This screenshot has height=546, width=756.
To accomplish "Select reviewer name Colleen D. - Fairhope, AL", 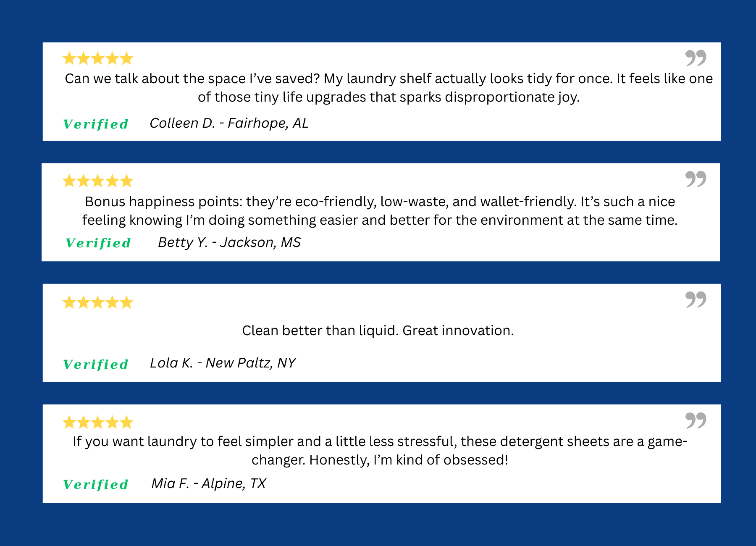I will [x=229, y=123].
